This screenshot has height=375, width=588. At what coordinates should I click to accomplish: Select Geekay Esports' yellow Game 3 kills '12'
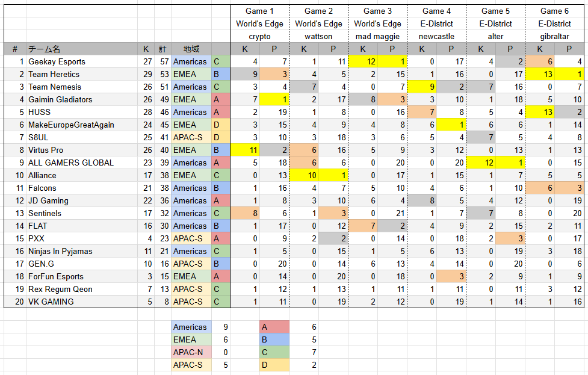pyautogui.click(x=363, y=61)
